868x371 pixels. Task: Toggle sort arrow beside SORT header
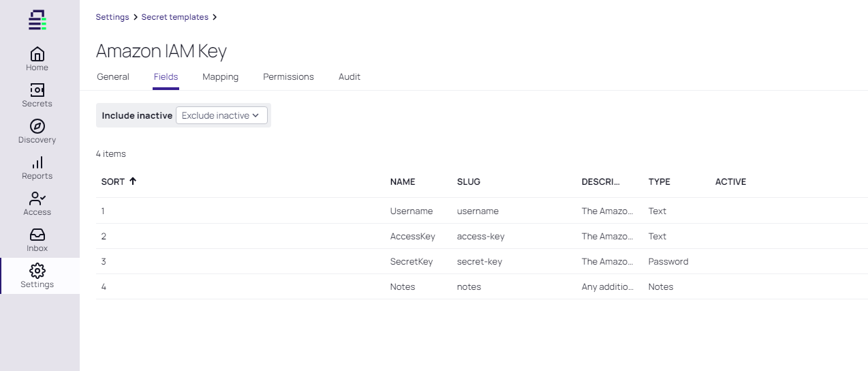133,181
